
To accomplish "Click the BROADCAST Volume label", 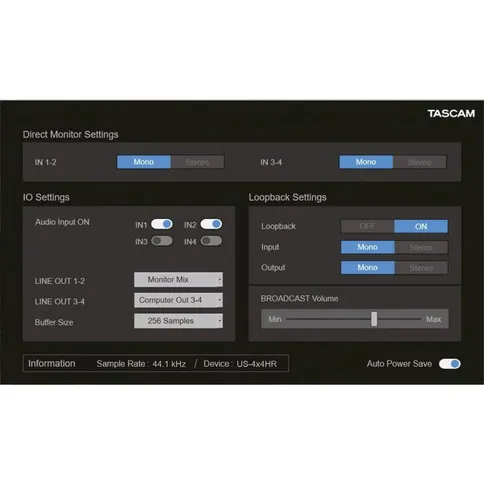I will [x=299, y=298].
